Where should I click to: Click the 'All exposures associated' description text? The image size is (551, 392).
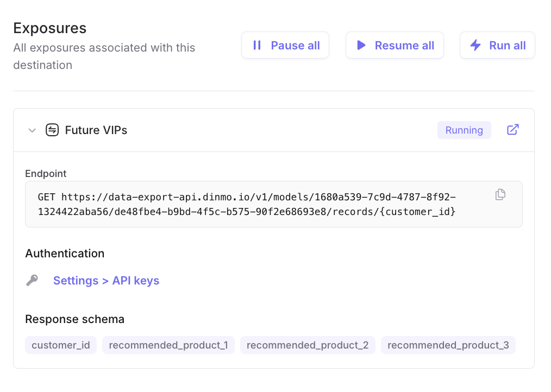tap(104, 56)
